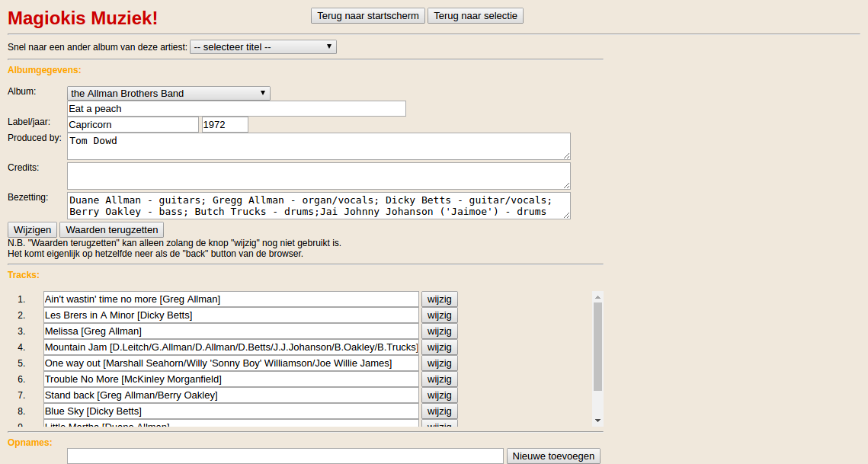Screen dimensions: 868x464
Task: Click 'wijzig' for the Melissa track
Action: pyautogui.click(x=440, y=331)
